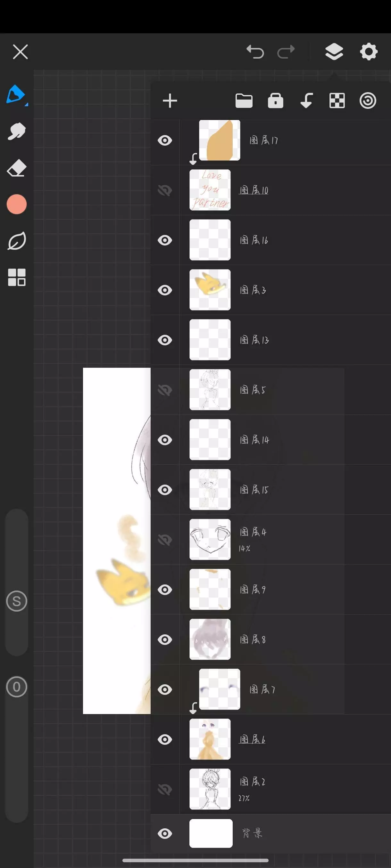This screenshot has width=391, height=868.
Task: Show hidden layer 图层4
Action: (165, 540)
